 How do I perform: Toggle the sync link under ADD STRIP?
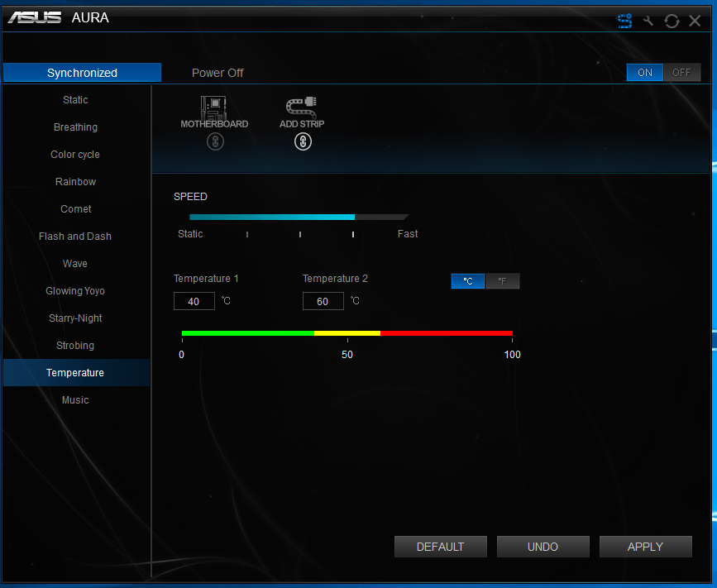click(x=303, y=141)
